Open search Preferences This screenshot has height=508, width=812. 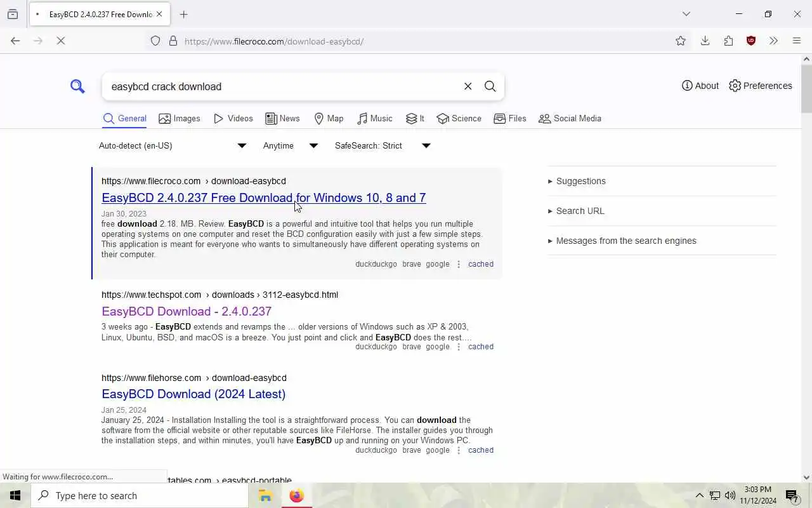point(761,86)
